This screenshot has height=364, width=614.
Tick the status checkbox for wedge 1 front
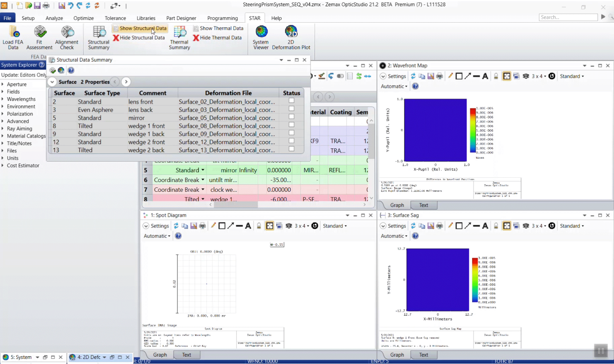click(x=291, y=125)
